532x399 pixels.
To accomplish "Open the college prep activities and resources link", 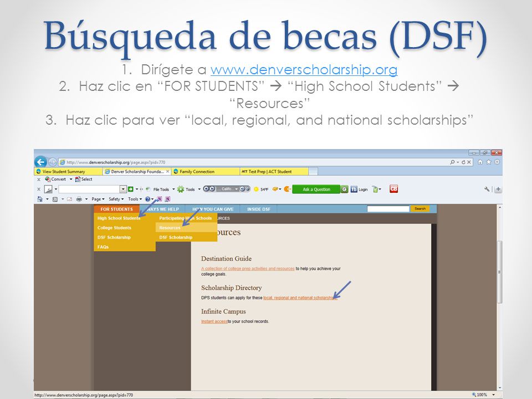I will [x=248, y=269].
